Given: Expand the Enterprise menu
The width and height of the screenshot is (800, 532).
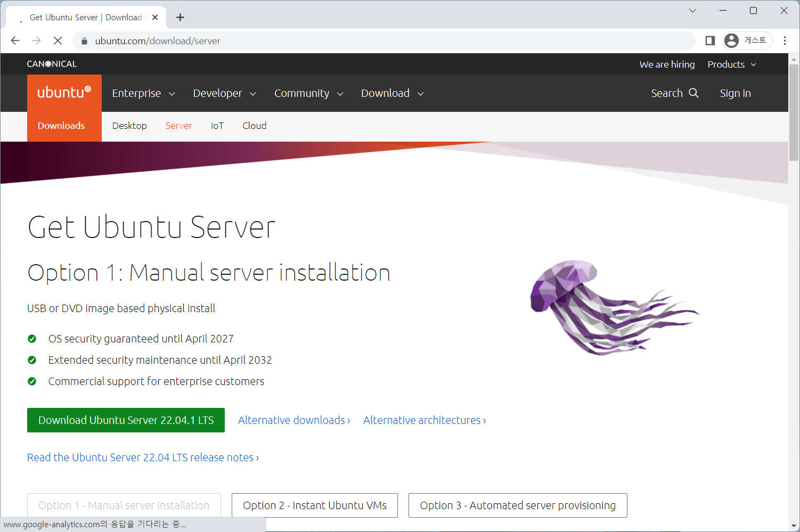Looking at the screenshot, I should tap(143, 93).
